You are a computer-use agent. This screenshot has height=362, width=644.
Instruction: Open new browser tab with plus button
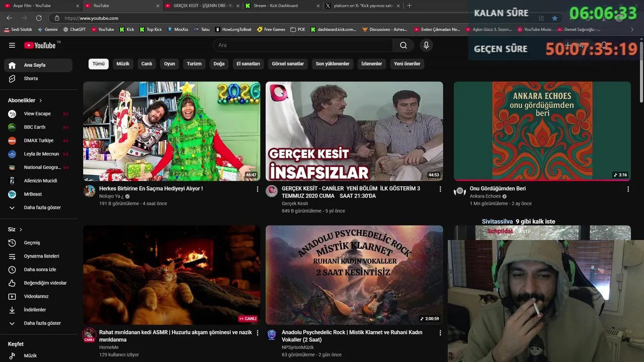click(409, 6)
